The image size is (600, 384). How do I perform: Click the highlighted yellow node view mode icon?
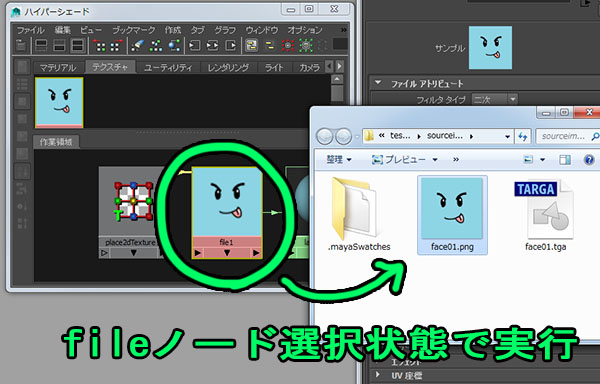251,46
